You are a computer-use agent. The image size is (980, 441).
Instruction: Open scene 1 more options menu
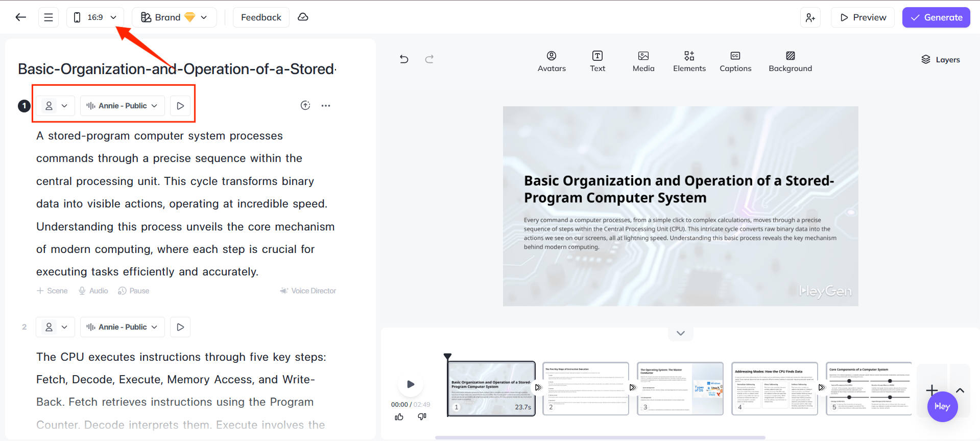point(326,106)
